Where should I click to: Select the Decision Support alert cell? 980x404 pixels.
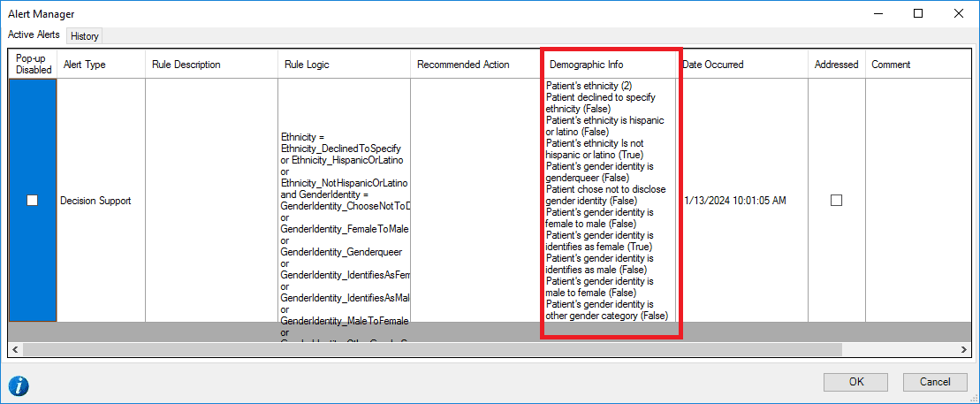(95, 201)
